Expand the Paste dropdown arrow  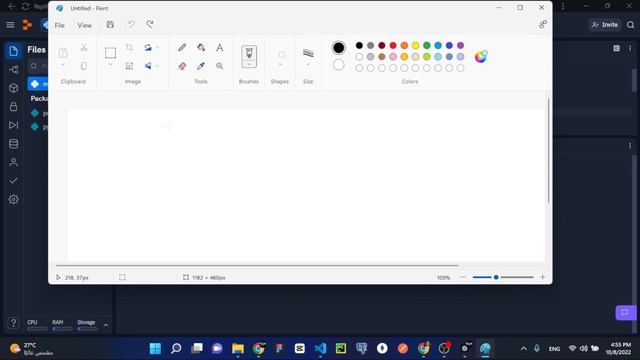pos(63,64)
